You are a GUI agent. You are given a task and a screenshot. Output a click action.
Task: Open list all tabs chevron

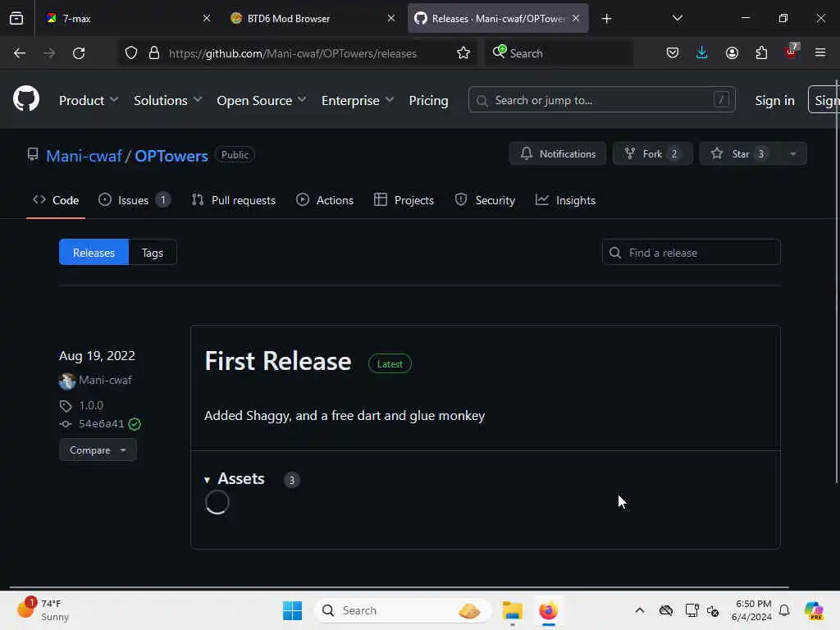click(677, 18)
